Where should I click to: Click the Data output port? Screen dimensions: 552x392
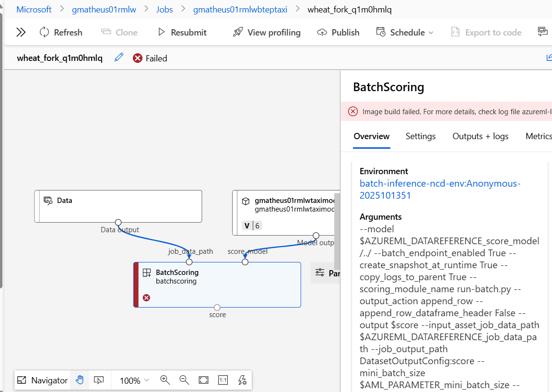point(118,222)
